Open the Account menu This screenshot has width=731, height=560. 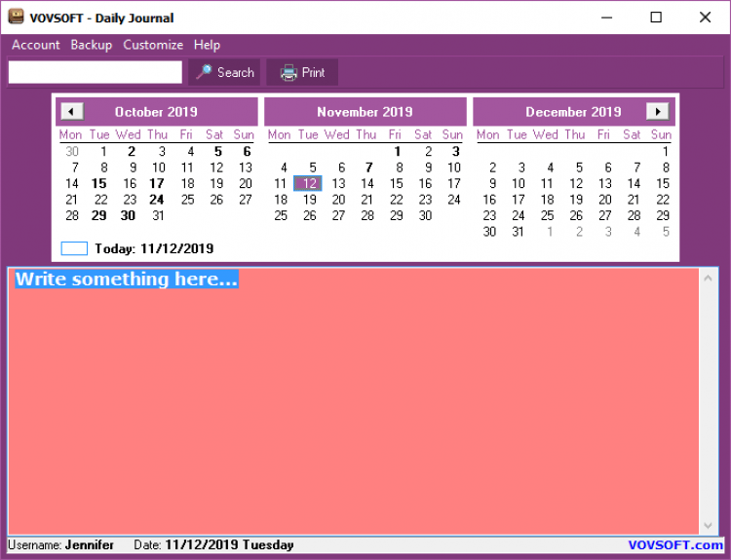[35, 45]
